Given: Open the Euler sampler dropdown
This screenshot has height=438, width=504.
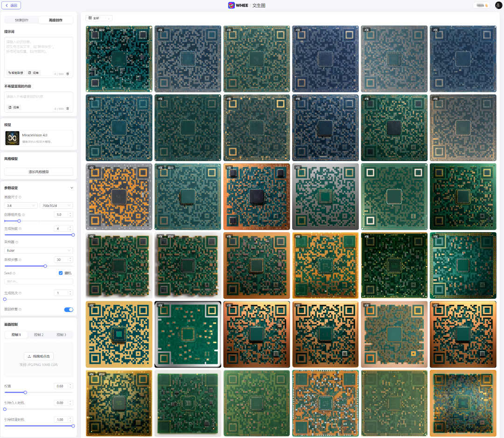Looking at the screenshot, I should [39, 250].
